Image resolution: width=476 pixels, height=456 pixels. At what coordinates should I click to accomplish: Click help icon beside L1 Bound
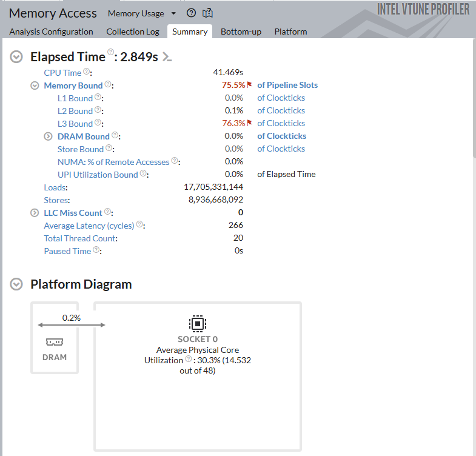point(98,97)
